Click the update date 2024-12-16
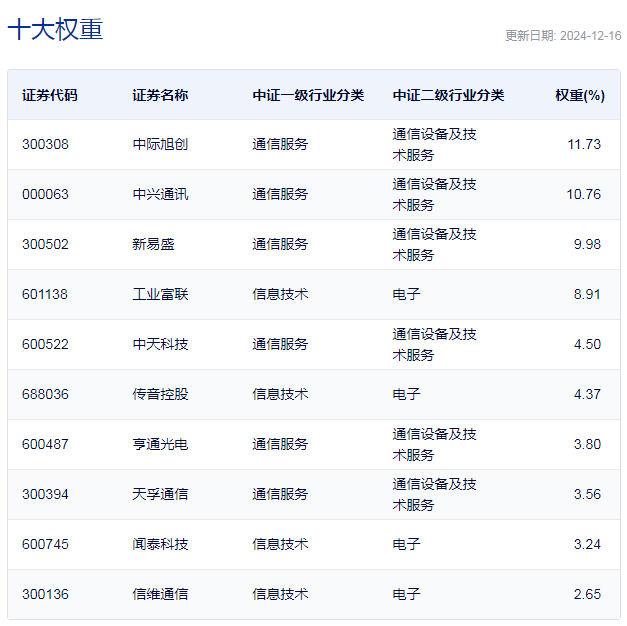The width and height of the screenshot is (627, 626). [590, 36]
